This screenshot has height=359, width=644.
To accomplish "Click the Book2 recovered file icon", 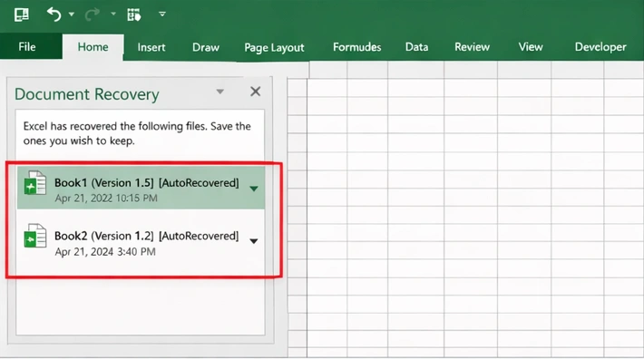I will tap(35, 236).
